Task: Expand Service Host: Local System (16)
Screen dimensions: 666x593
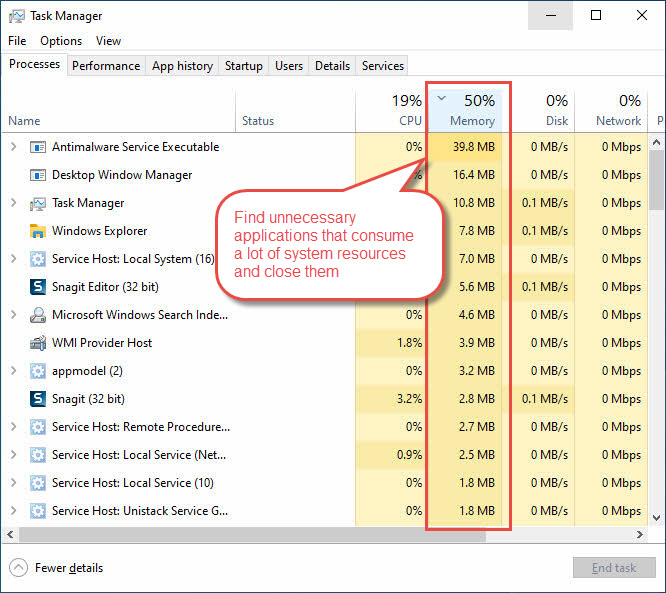Action: pyautogui.click(x=13, y=259)
